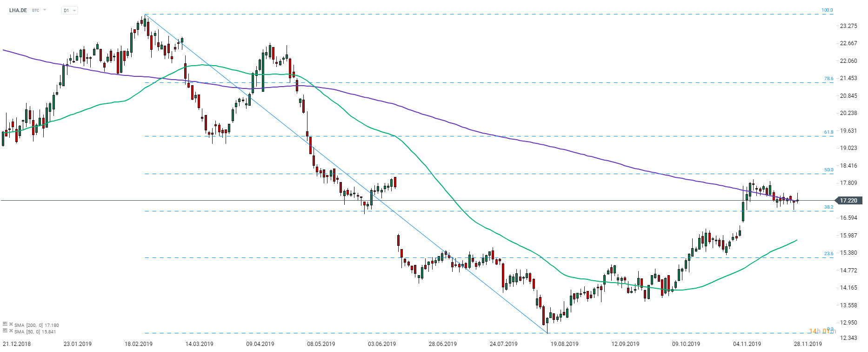Click the 23.275 price on the price axis
The width and height of the screenshot is (868, 352).
tap(848, 26)
